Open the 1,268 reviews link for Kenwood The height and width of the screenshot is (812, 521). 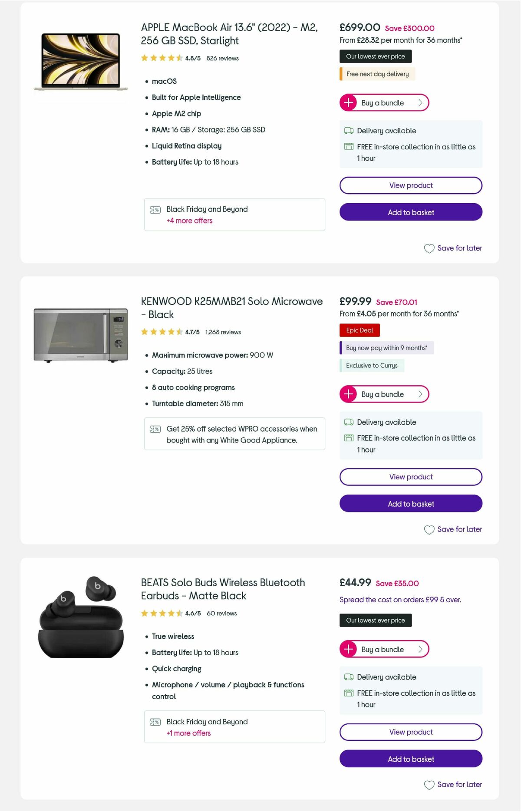point(223,332)
